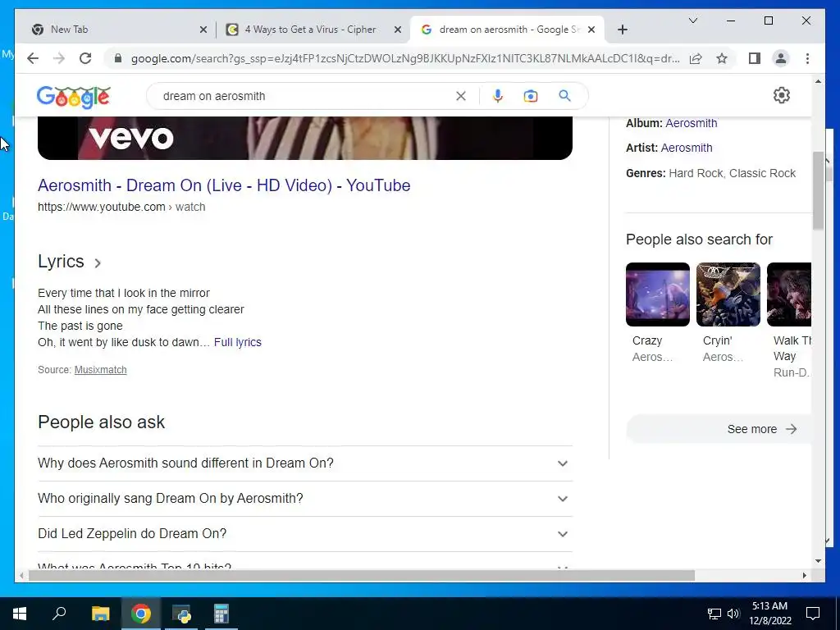Click the horizontal scrollbar thumb

click(362, 576)
